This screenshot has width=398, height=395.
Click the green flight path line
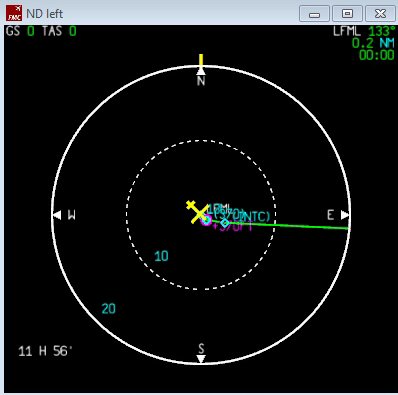pyautogui.click(x=280, y=224)
